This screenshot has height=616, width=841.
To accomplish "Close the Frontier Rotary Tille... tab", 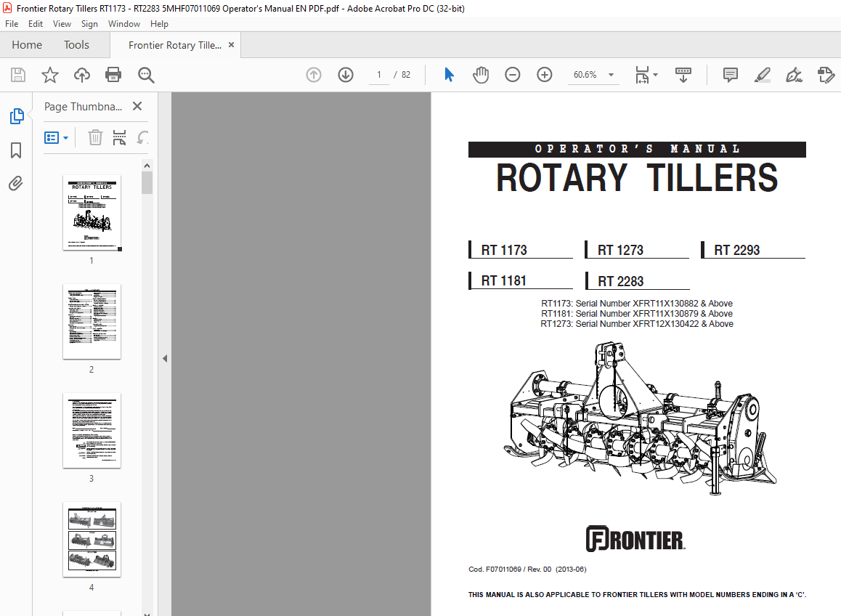I will (231, 44).
